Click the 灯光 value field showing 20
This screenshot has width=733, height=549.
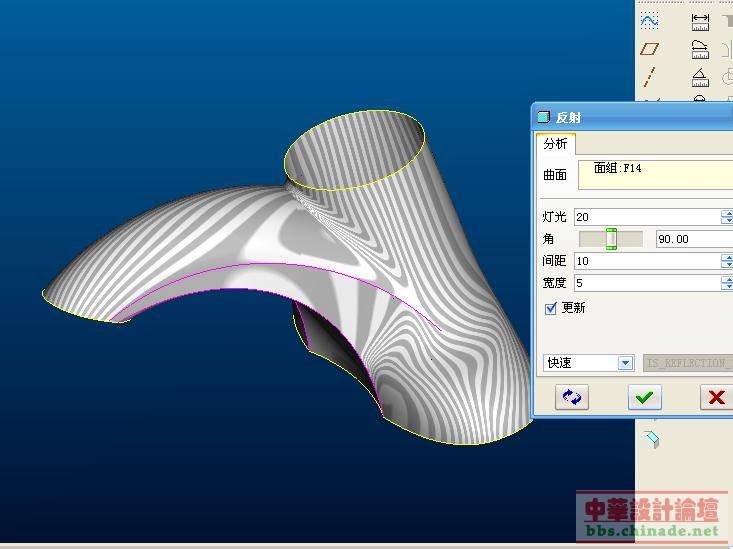(x=647, y=217)
